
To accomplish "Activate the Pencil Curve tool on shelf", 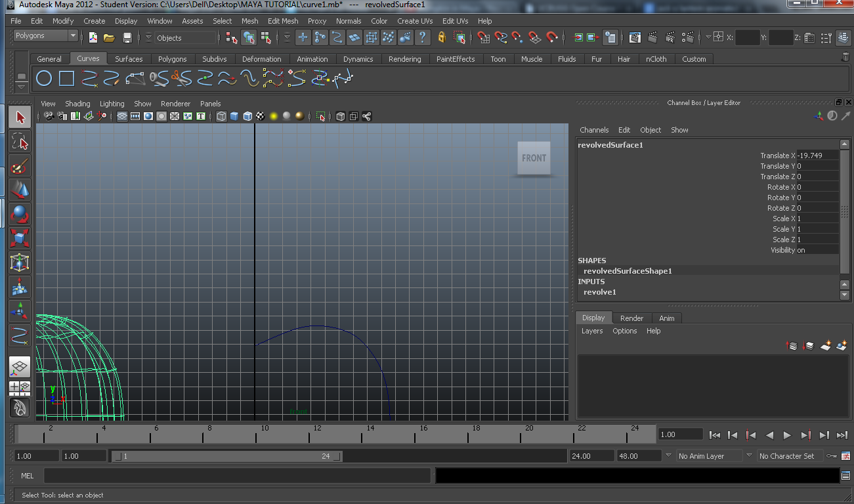I will click(112, 79).
